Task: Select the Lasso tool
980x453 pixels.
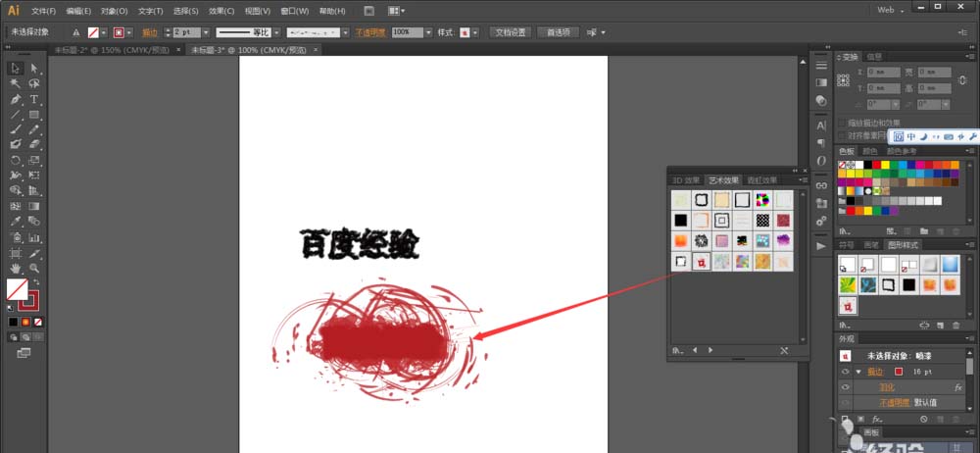Action: 34,83
